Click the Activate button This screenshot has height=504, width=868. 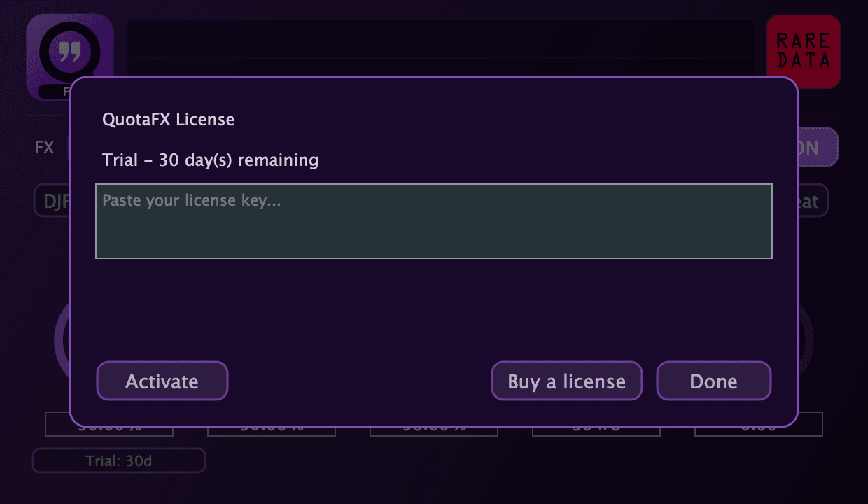162,381
